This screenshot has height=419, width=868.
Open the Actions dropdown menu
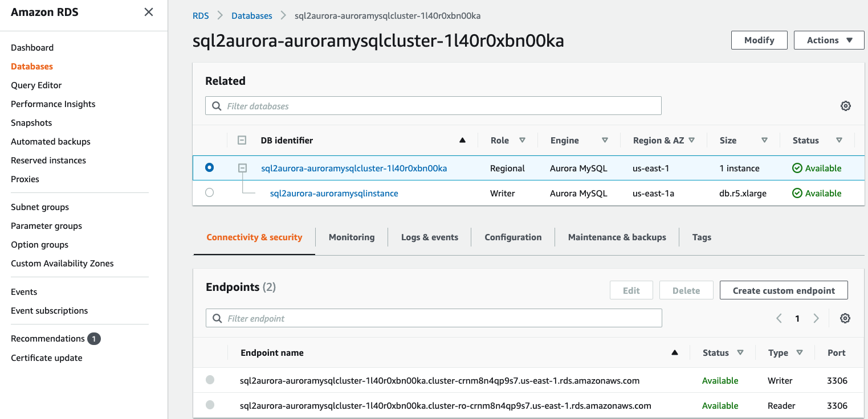tap(829, 40)
